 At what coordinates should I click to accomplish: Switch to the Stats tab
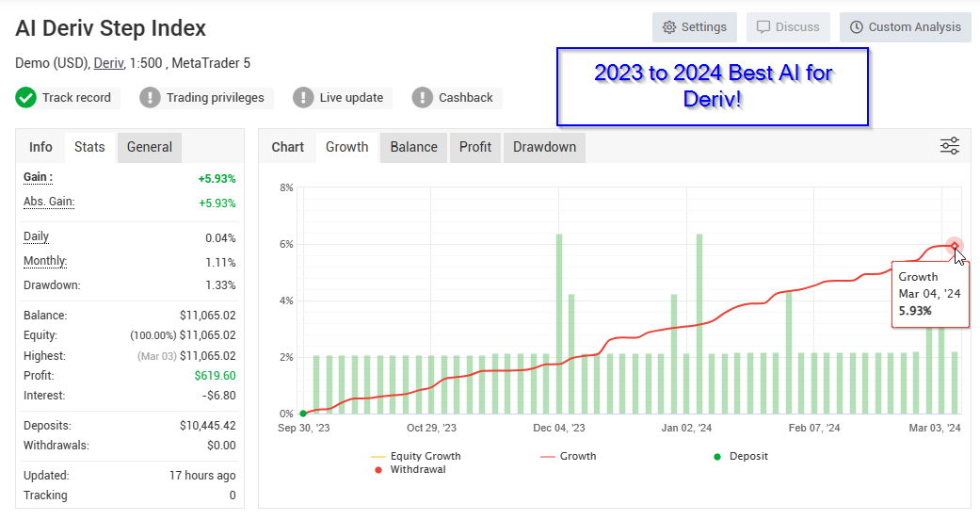point(89,147)
